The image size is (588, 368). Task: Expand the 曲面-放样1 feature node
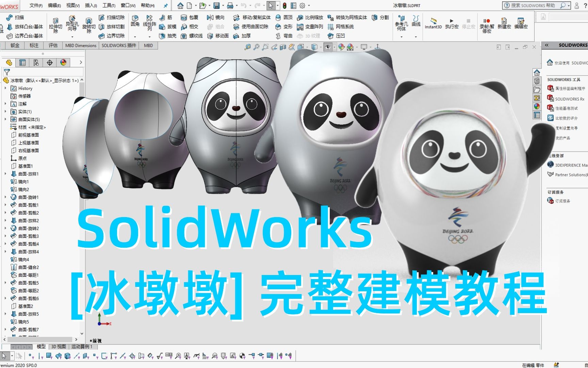click(6, 174)
